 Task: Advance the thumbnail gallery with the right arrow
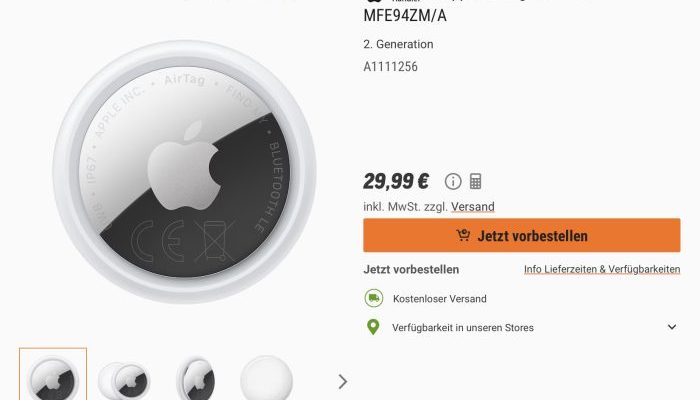[342, 382]
